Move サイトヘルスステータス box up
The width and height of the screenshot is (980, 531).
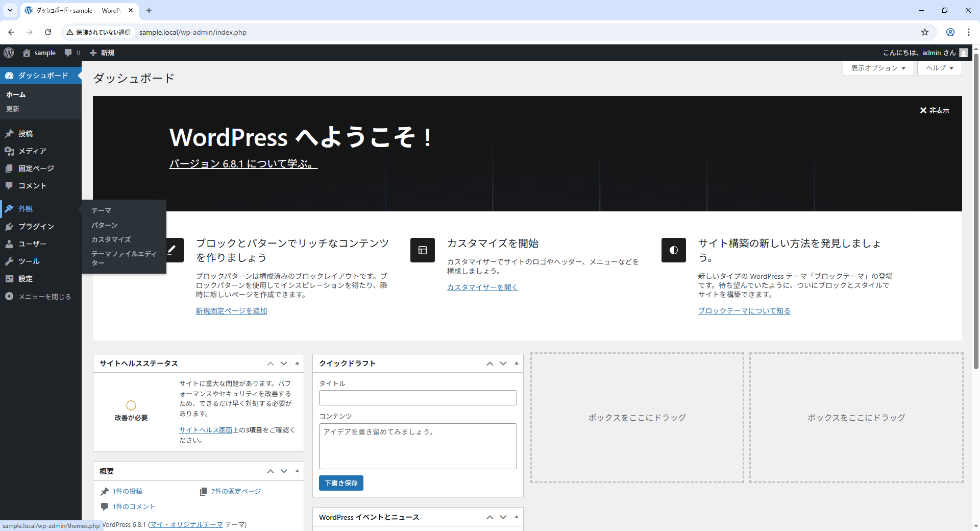[x=271, y=364]
